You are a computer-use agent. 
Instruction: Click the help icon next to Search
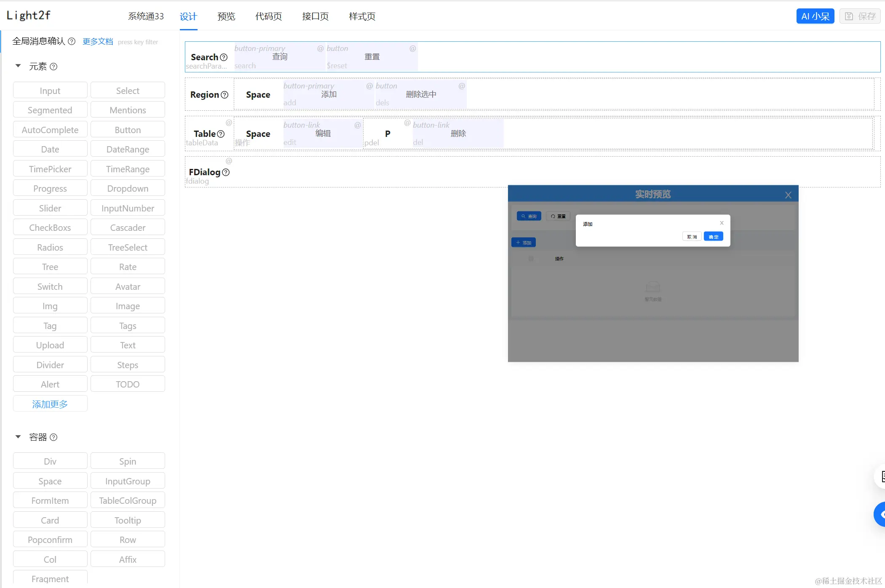(224, 57)
